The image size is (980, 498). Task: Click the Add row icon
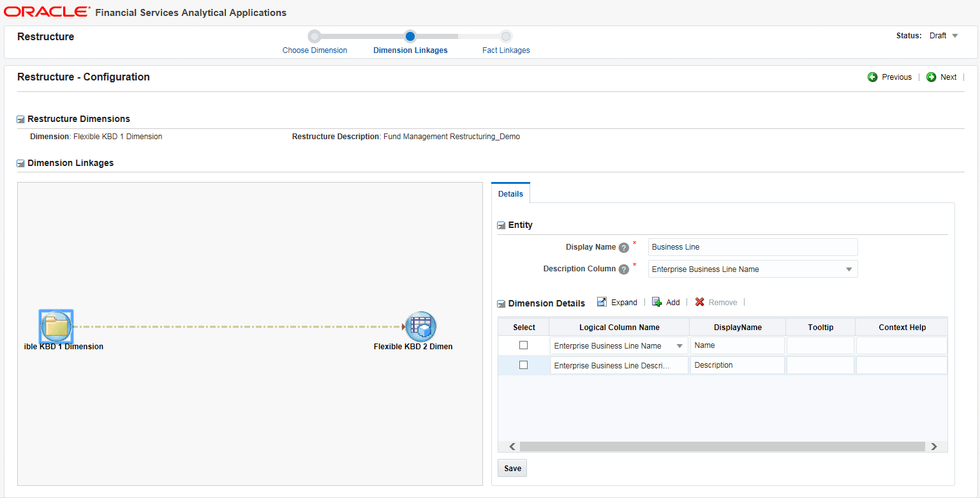click(657, 302)
